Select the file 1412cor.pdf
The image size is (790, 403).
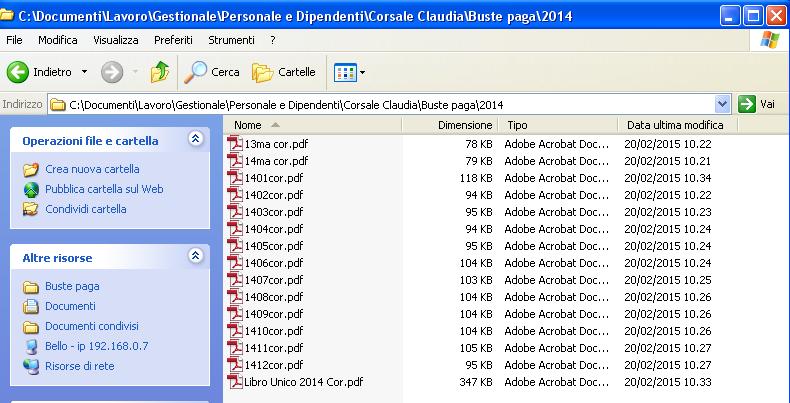(x=273, y=365)
